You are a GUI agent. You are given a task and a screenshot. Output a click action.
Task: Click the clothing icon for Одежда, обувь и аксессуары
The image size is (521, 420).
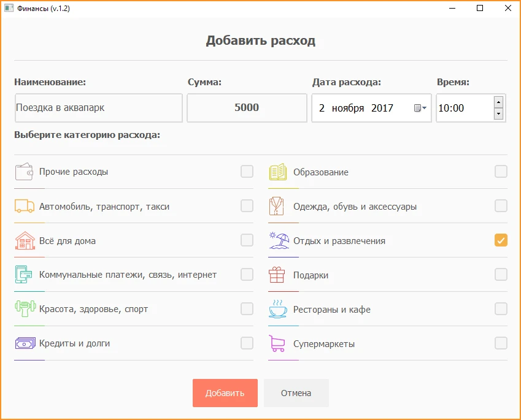pos(277,206)
